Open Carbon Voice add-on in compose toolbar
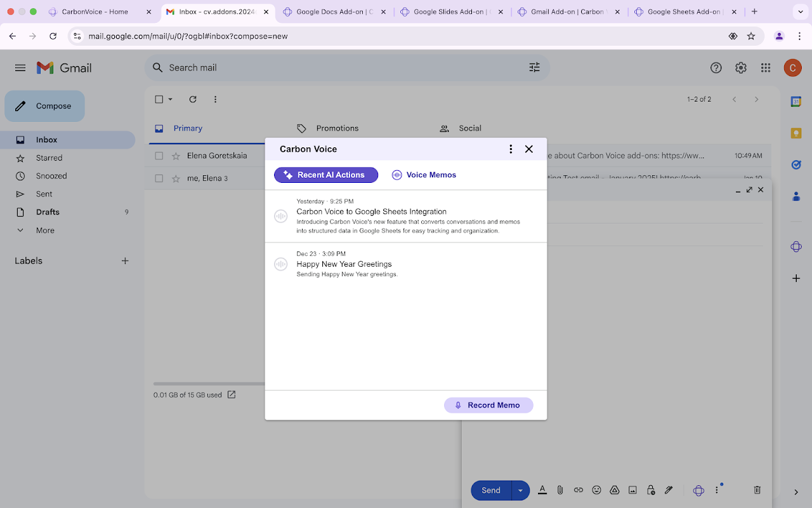The image size is (812, 508). tap(698, 490)
